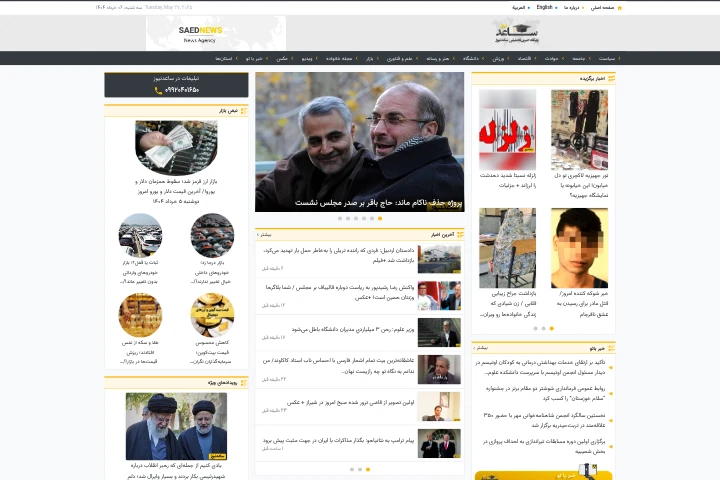Open the parked white cars circular thumbnail

(x=140, y=235)
